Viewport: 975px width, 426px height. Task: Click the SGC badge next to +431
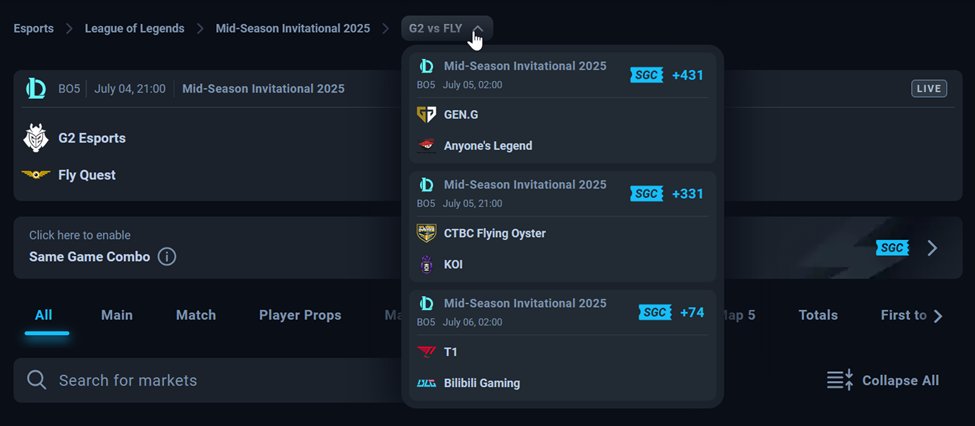[647, 75]
